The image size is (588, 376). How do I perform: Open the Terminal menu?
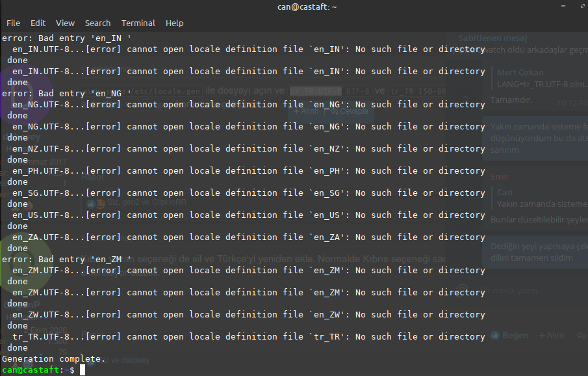pyautogui.click(x=138, y=23)
